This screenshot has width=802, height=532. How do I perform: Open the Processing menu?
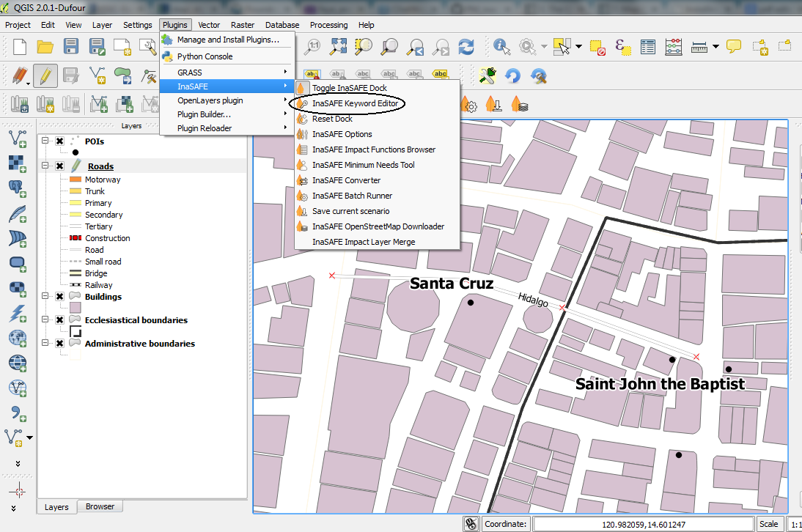click(x=328, y=25)
